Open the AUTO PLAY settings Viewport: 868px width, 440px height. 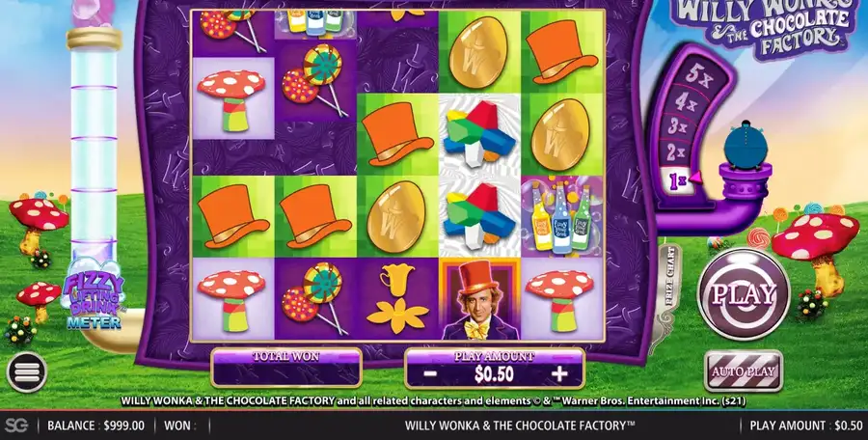(743, 371)
